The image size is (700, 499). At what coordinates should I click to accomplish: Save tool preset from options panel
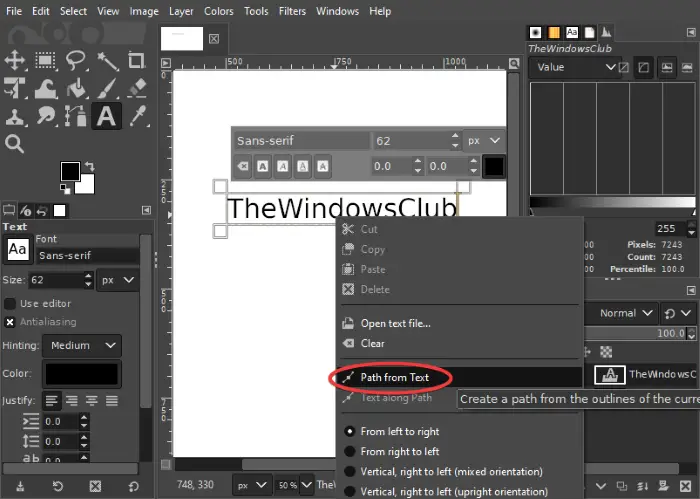point(20,486)
